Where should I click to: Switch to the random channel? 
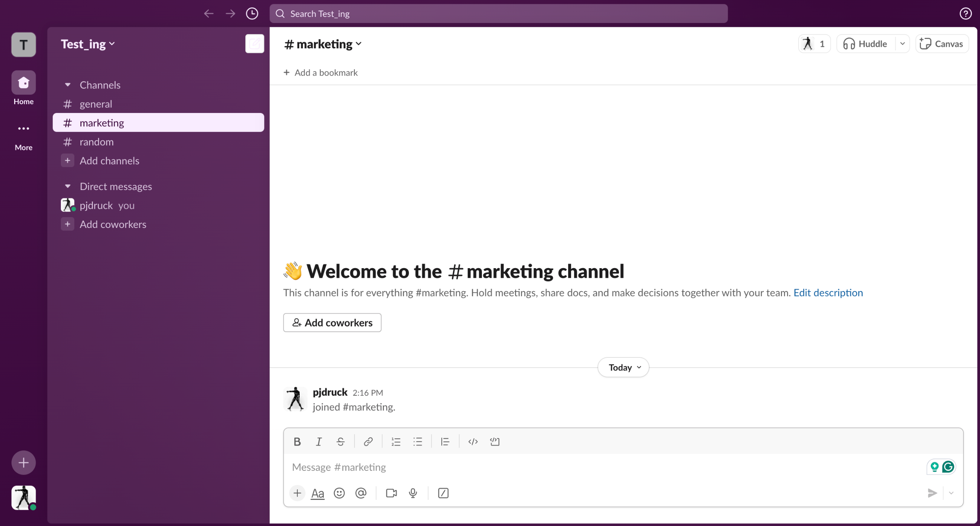pyautogui.click(x=158, y=142)
